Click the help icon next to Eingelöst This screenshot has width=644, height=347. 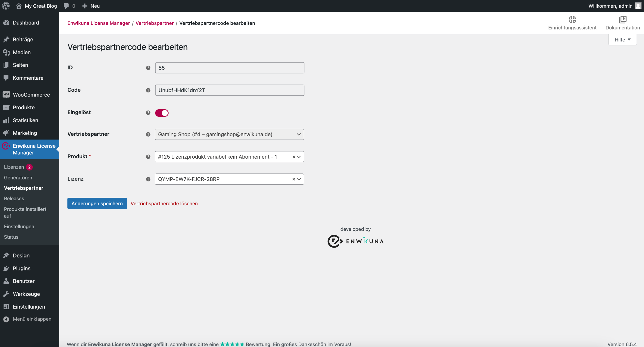(x=148, y=113)
